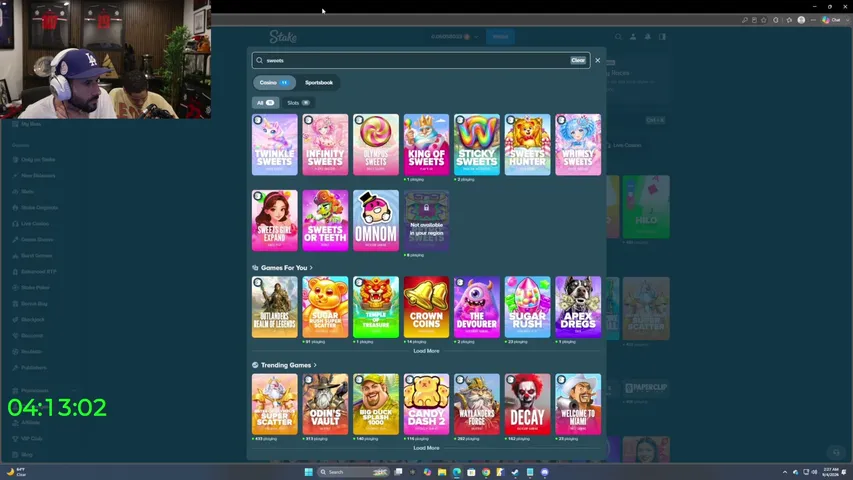This screenshot has width=853, height=480.
Task: Open the Sugar Rush game
Action: 528,307
